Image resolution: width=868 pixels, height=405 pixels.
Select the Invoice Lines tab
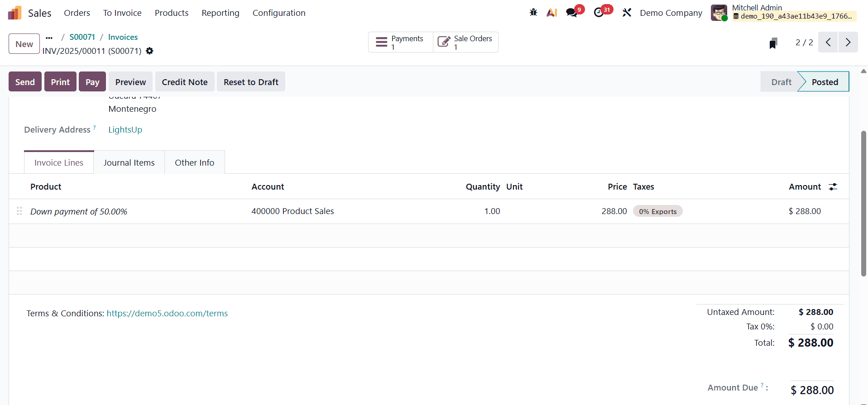(x=59, y=162)
